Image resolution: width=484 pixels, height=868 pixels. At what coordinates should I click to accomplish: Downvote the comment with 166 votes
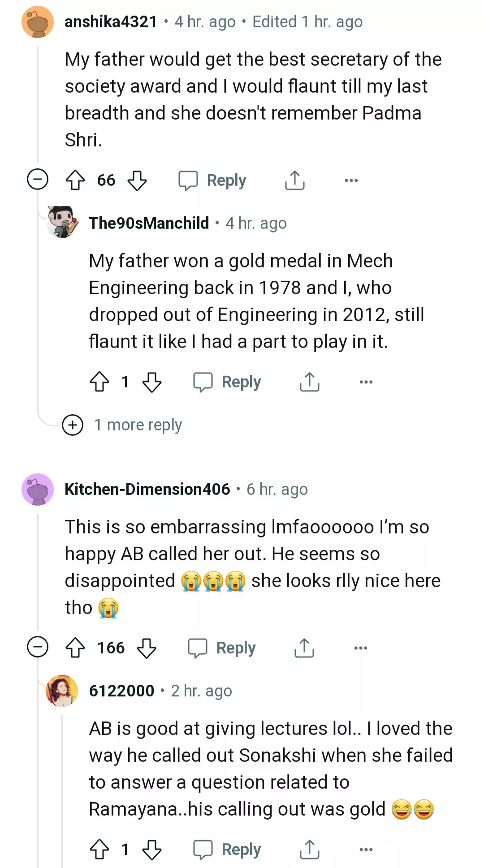point(147,648)
